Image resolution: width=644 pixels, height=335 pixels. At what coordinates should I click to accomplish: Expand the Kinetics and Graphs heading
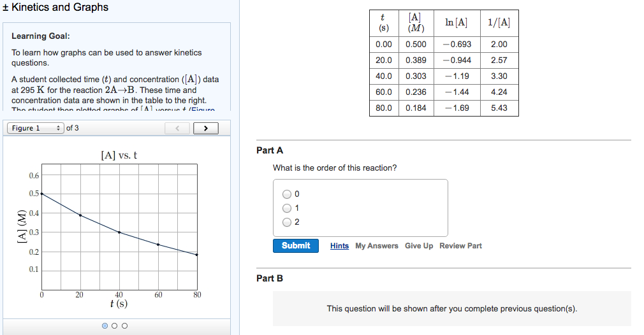(55, 7)
